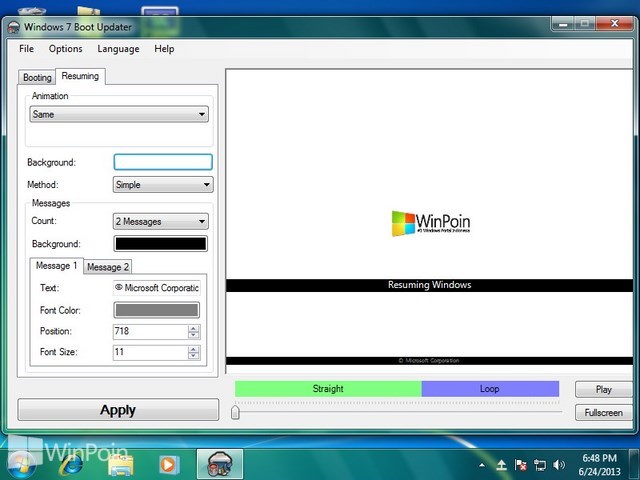Image resolution: width=640 pixels, height=480 pixels.
Task: Click the Fullscreen button
Action: 603,413
